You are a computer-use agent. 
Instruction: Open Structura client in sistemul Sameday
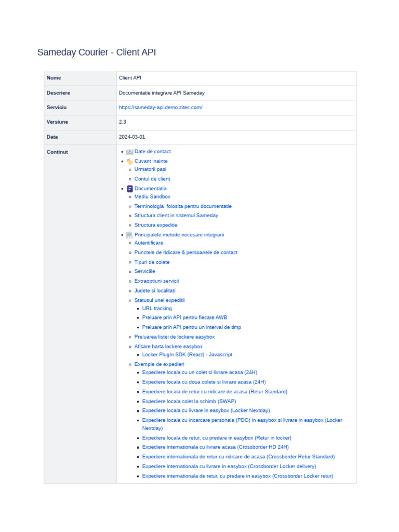point(177,216)
